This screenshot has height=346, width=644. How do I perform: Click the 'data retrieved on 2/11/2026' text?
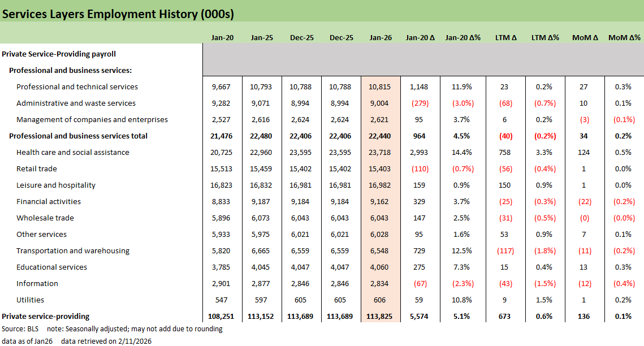click(106, 341)
